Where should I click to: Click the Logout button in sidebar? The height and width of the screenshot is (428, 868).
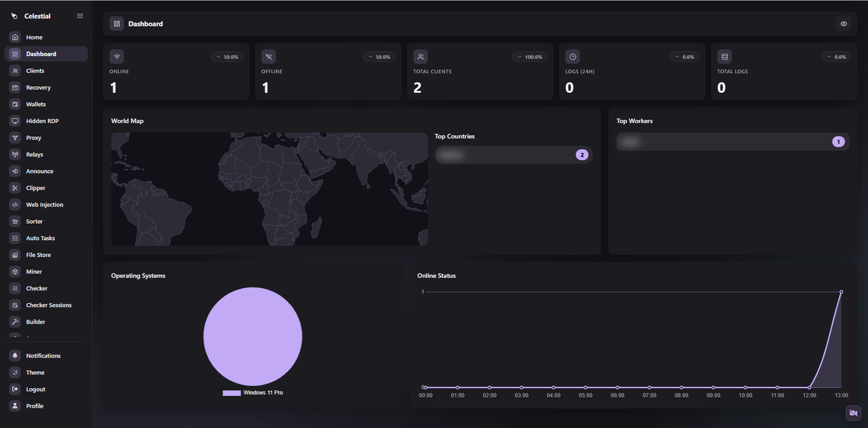(46, 389)
